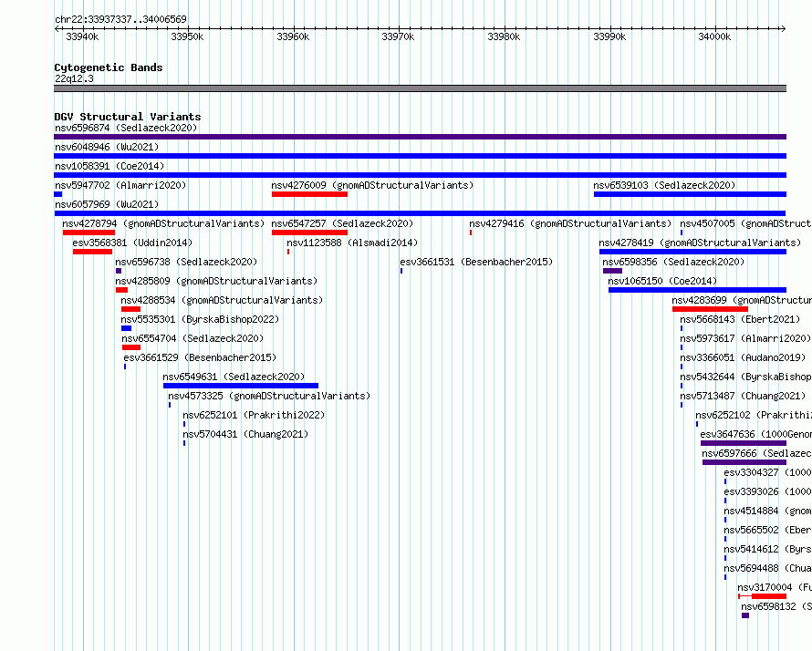The image size is (812, 651).
Task: Select nsv6549631 (Sedlazeck2020) label
Action: pyautogui.click(x=234, y=377)
